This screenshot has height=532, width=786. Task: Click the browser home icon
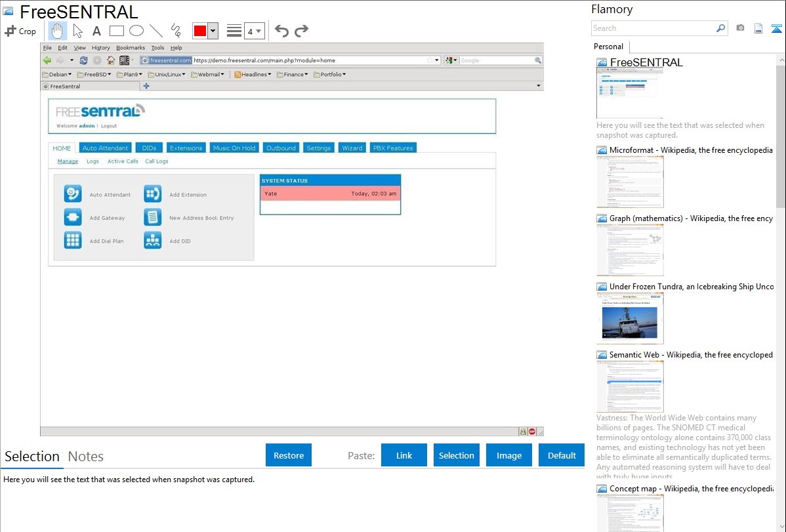click(x=111, y=60)
